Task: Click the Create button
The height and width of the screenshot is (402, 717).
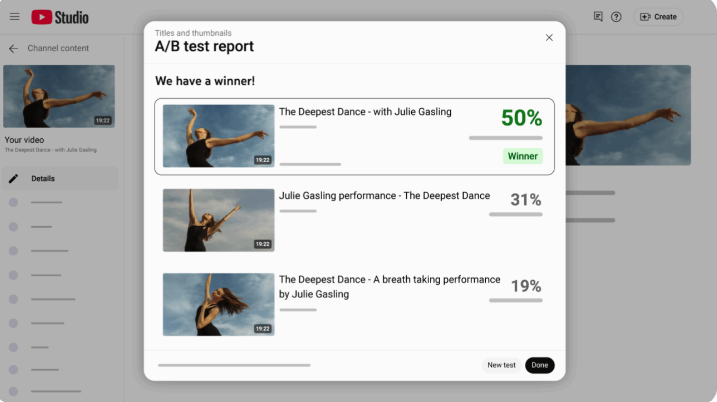Action: 658,17
